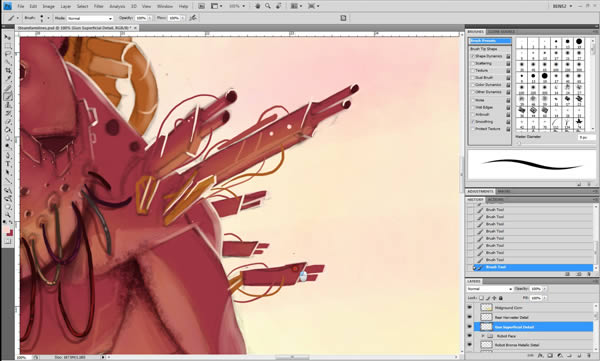Delete current state in History panel
Image resolution: width=600 pixels, height=361 pixels.
pyautogui.click(x=589, y=274)
